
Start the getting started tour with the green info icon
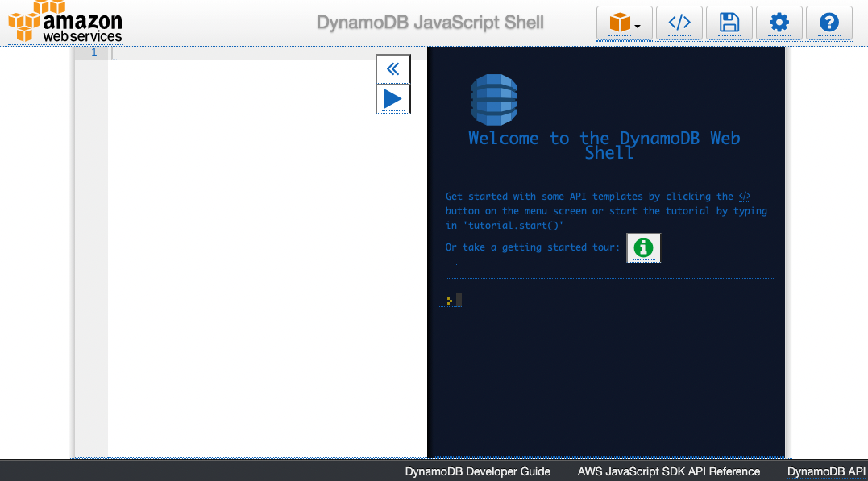tap(643, 247)
